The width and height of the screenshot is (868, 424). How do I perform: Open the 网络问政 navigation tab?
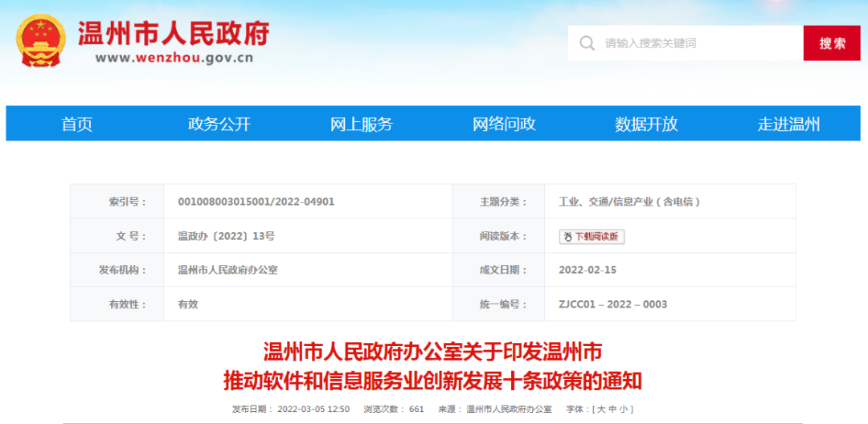(504, 124)
